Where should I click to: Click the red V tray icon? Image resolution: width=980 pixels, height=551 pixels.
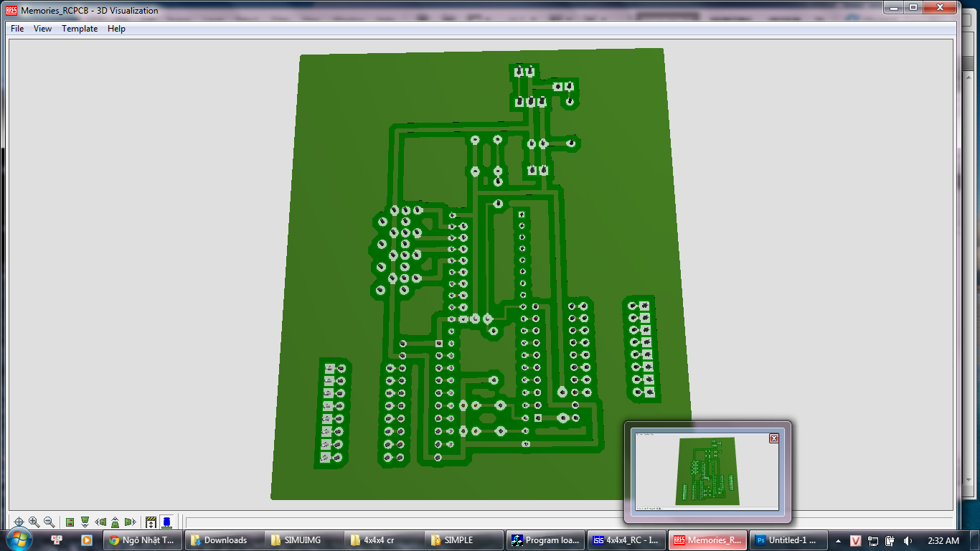click(856, 541)
